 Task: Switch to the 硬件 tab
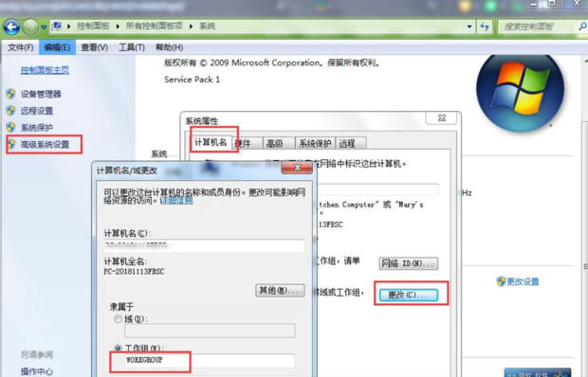click(x=247, y=143)
